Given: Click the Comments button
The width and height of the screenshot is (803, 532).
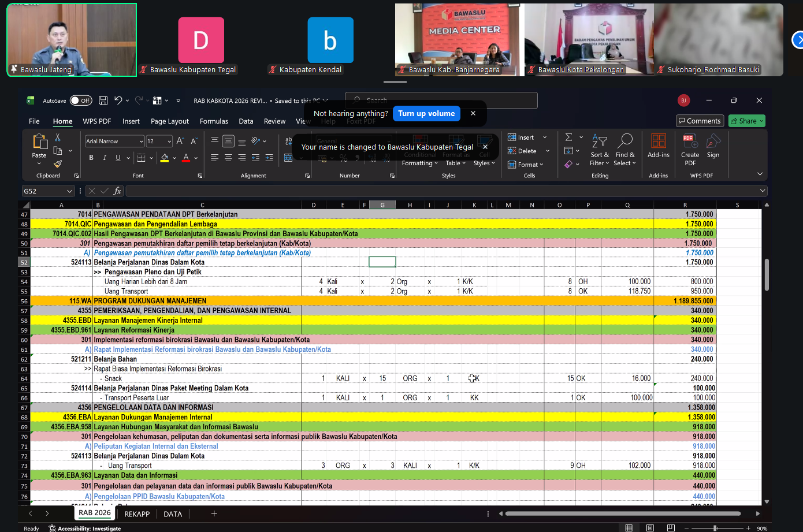Looking at the screenshot, I should (700, 121).
